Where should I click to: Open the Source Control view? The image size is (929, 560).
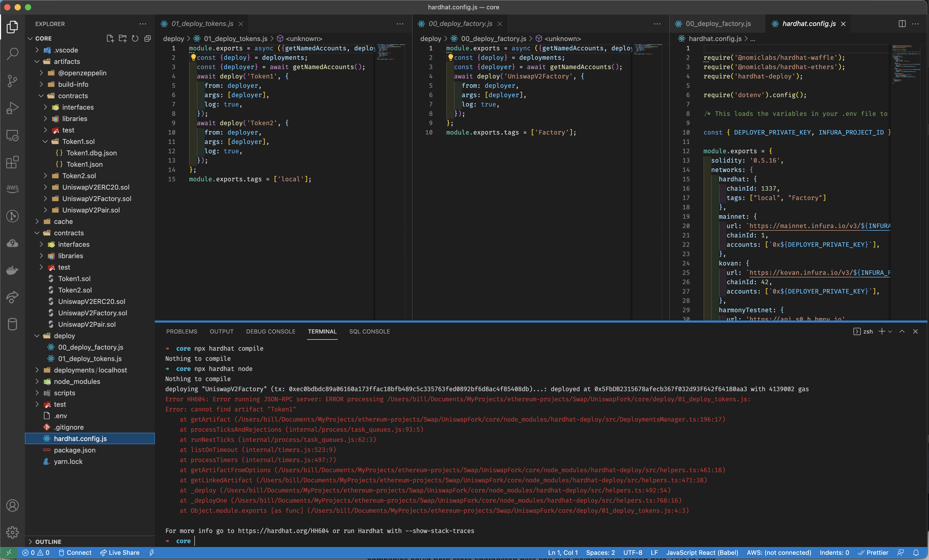pyautogui.click(x=12, y=81)
